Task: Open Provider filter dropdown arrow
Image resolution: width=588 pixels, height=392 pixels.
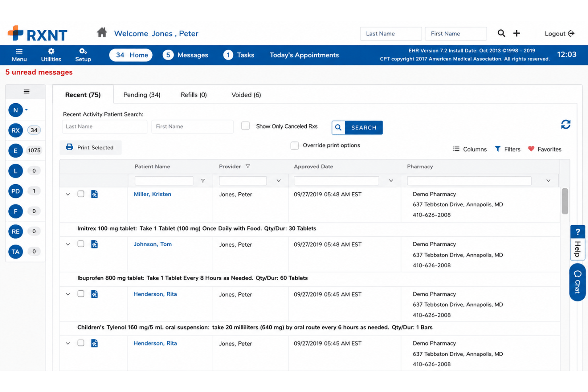Action: coord(279,181)
